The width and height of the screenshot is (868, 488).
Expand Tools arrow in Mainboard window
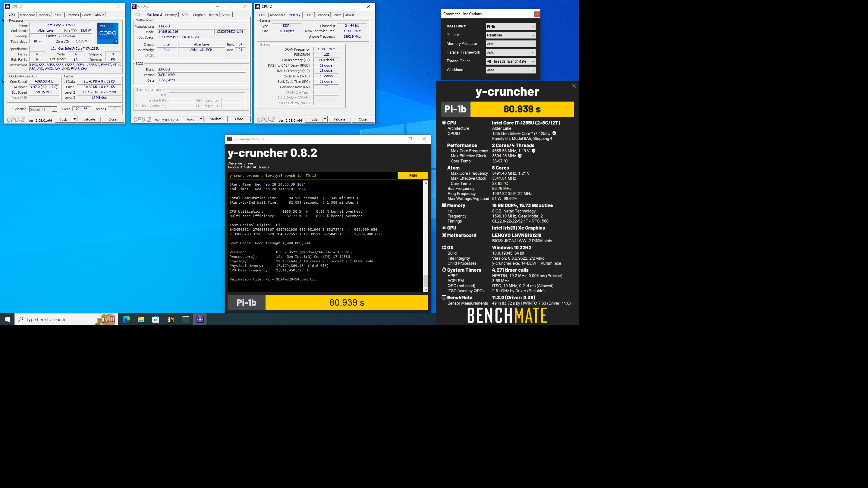pyautogui.click(x=201, y=119)
